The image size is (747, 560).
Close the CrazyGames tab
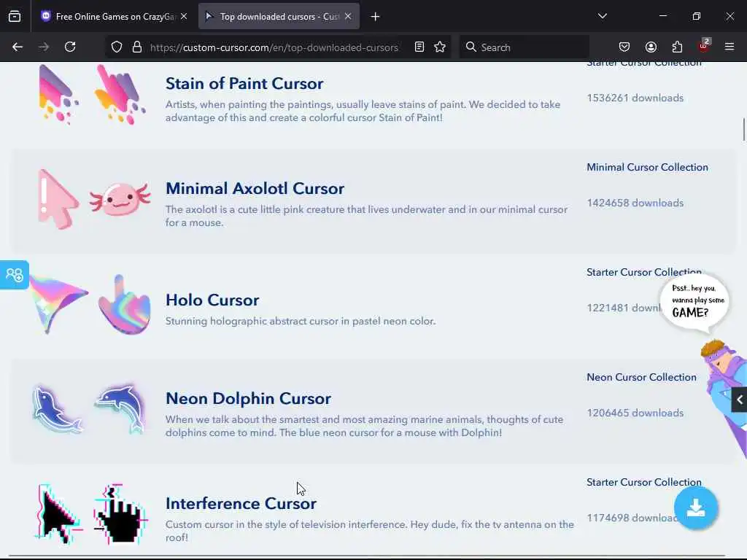[x=184, y=16]
